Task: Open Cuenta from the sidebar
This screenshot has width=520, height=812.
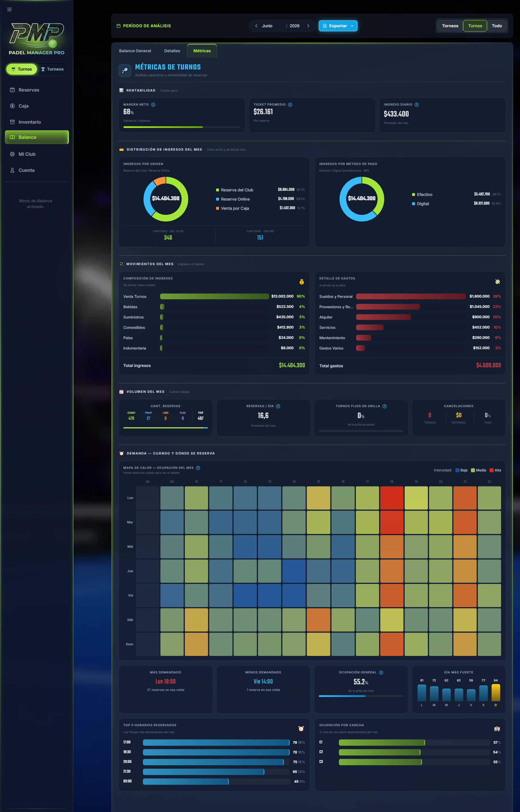Action: 36,170
